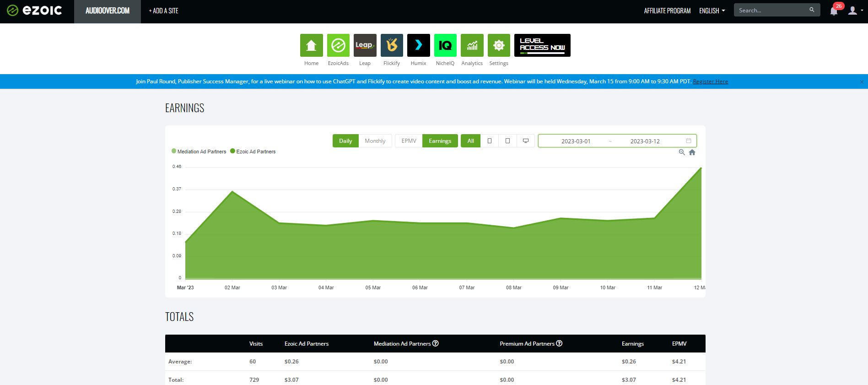Click the 02 Mar axis label
868x385 pixels.
(x=232, y=287)
